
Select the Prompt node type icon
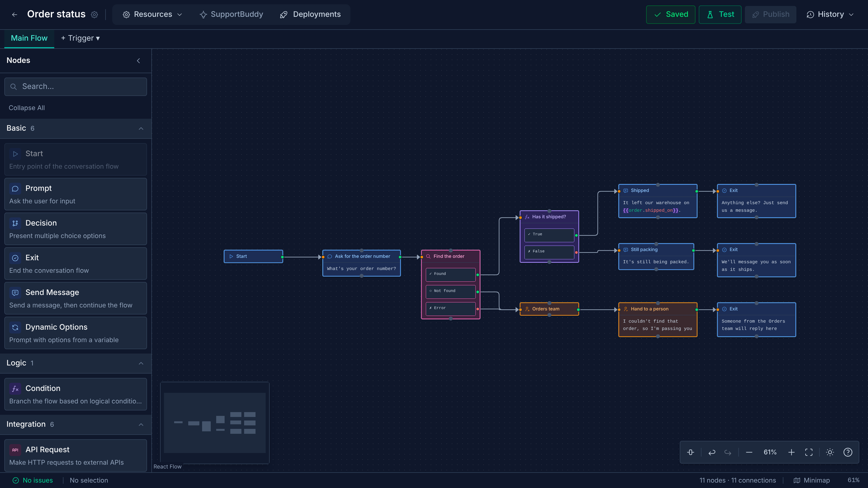15,189
